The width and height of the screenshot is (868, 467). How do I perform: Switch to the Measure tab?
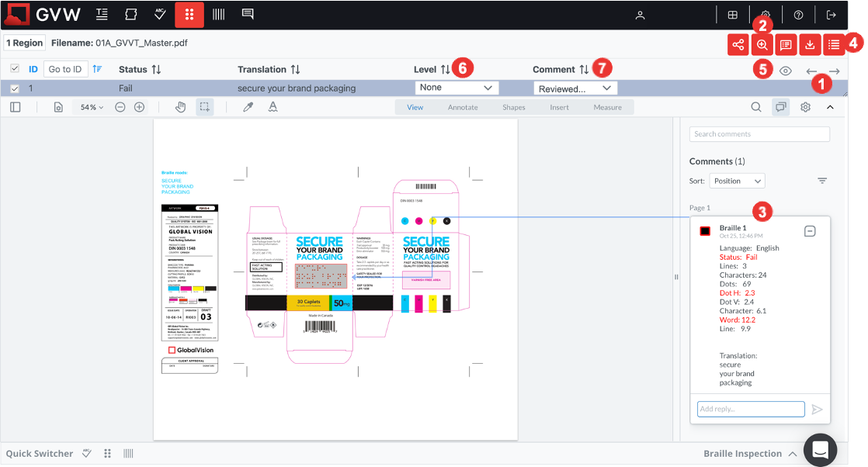[x=607, y=107]
